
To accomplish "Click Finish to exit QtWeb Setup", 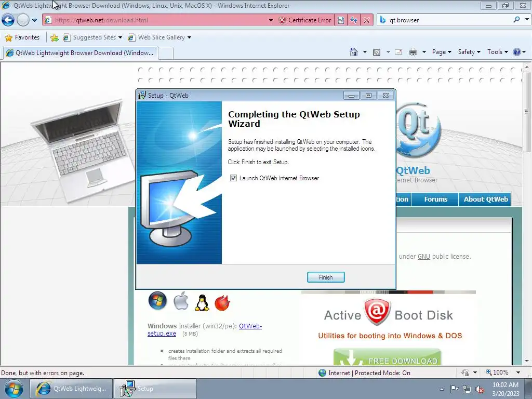I will (x=326, y=277).
